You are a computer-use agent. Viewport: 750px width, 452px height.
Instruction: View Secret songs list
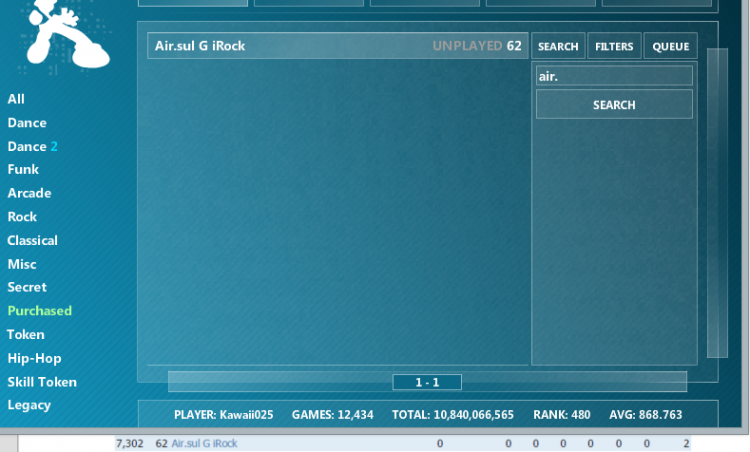point(27,287)
